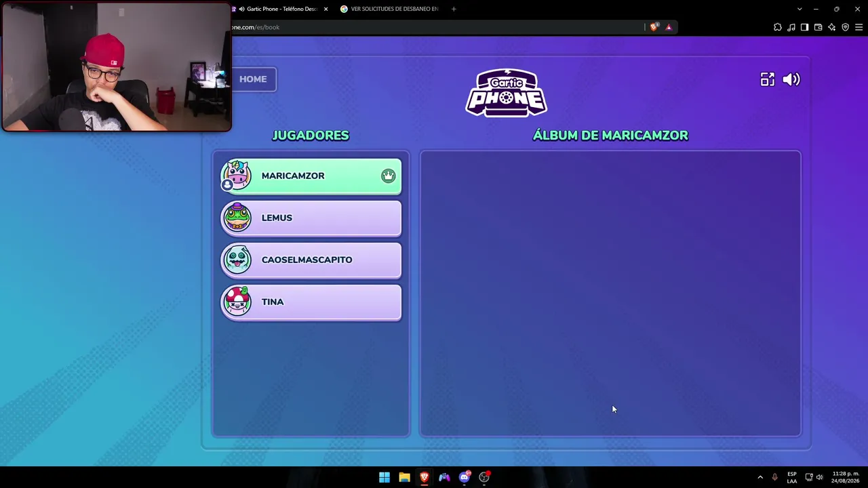The height and width of the screenshot is (488, 868).
Task: Open Discord from the taskbar
Action: coord(465,477)
